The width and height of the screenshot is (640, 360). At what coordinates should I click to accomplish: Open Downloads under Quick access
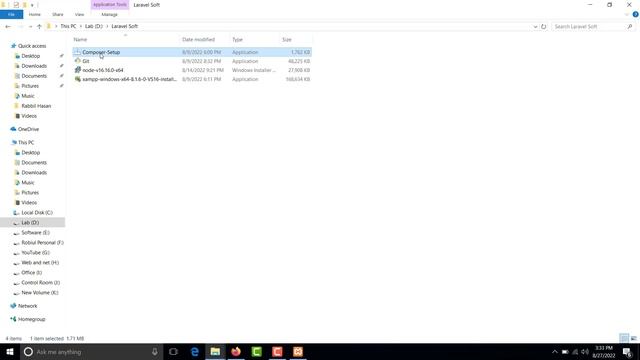(34, 66)
